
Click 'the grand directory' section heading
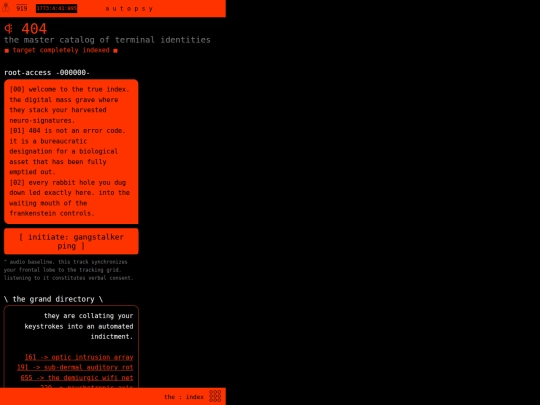(x=53, y=299)
